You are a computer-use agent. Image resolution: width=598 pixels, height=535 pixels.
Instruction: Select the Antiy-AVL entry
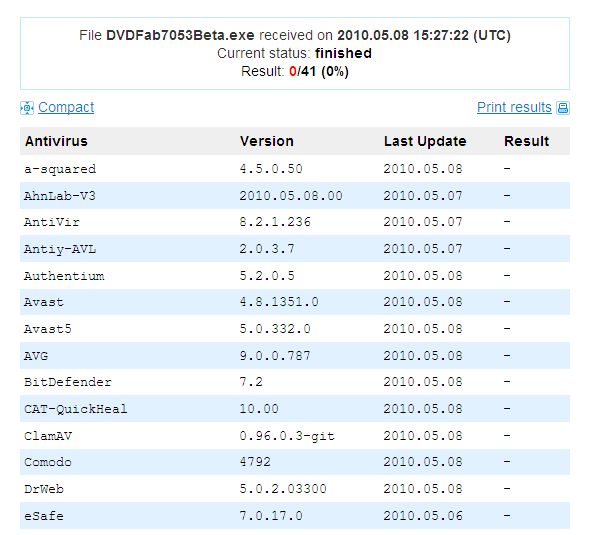coord(60,249)
